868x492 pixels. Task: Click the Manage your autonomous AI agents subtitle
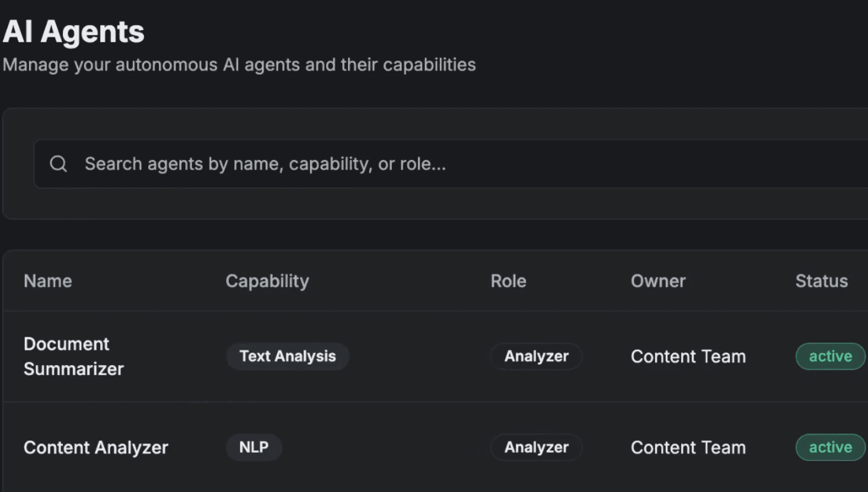tap(239, 65)
